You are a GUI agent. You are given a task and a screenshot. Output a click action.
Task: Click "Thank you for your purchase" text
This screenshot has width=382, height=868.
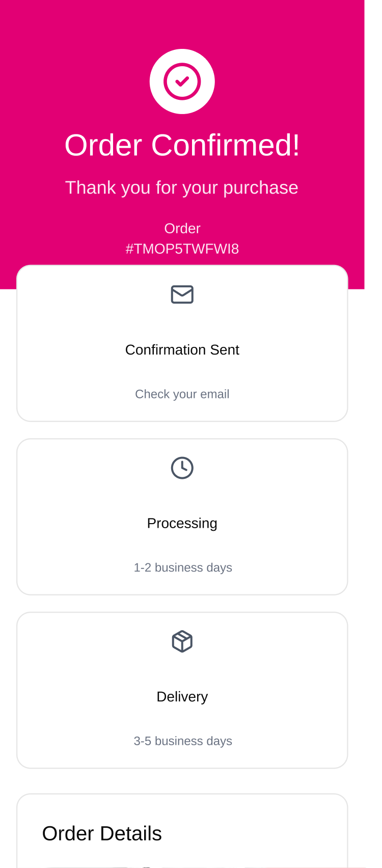pos(182,187)
